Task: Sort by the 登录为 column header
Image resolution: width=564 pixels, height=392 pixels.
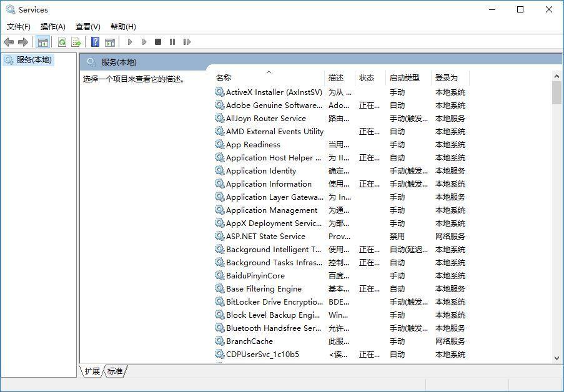Action: 450,77
